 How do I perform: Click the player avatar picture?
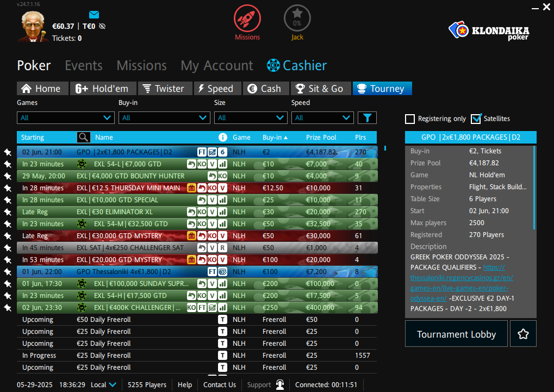[x=33, y=27]
